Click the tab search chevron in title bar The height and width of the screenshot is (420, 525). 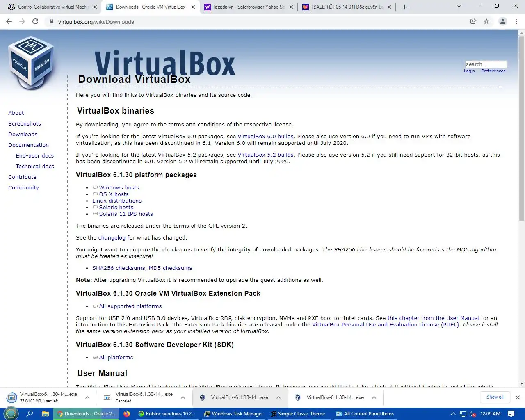coord(459,6)
